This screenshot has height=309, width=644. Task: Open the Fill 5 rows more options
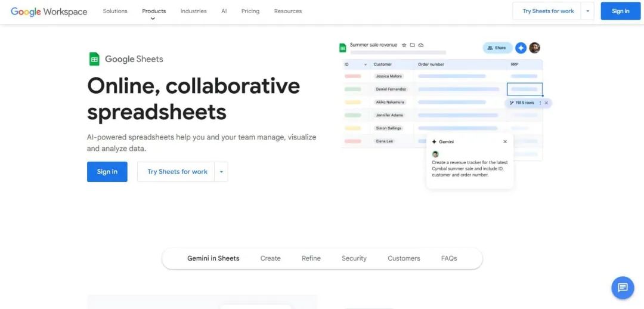(540, 103)
